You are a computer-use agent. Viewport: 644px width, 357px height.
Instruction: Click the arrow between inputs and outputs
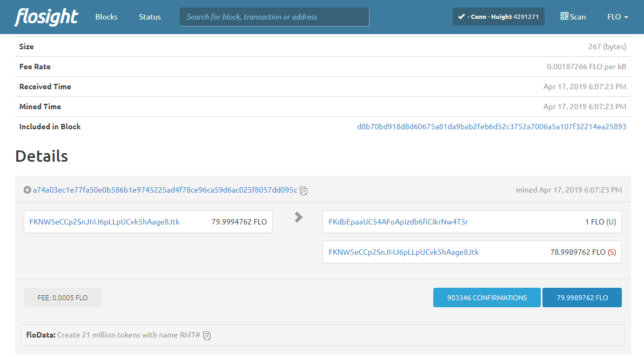click(298, 217)
